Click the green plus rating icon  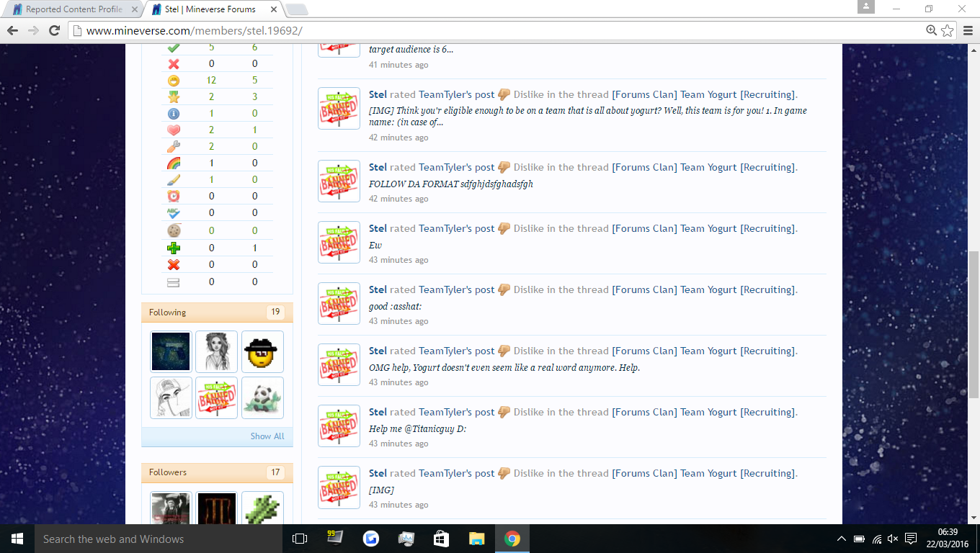173,248
